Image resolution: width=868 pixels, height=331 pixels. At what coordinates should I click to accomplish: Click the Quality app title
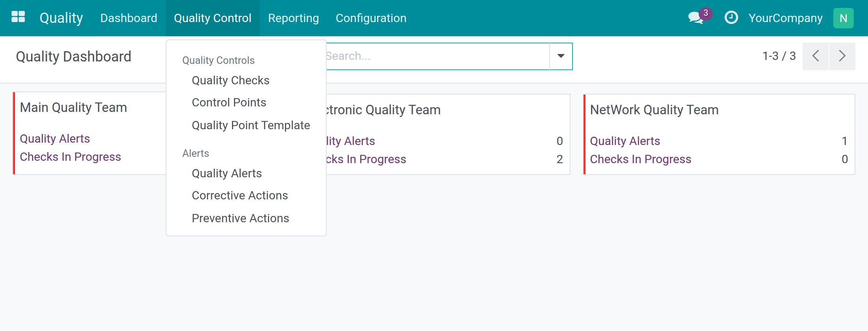pos(61,18)
